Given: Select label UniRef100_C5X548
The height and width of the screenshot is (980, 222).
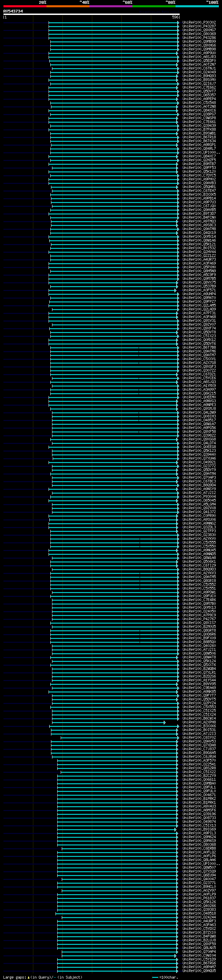Looking at the screenshot, I should pos(199,103).
